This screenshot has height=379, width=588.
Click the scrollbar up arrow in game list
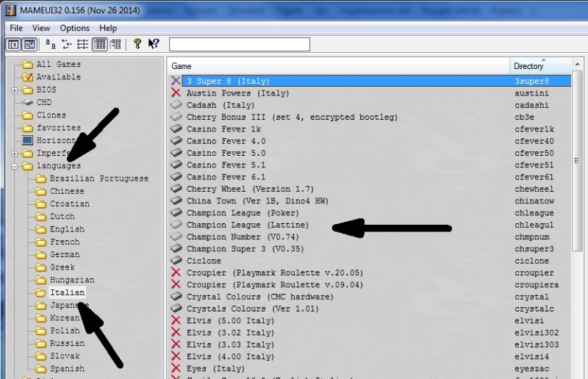click(577, 65)
